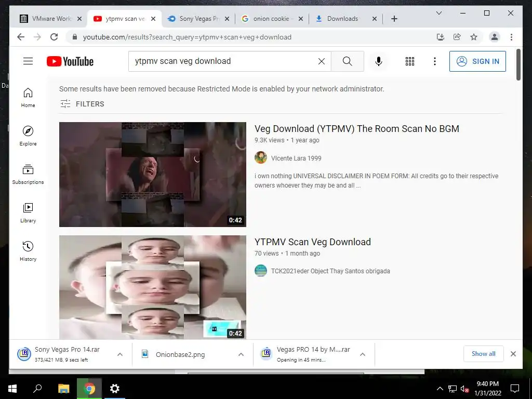Open Home in the sidebar
532x399 pixels.
(28, 98)
